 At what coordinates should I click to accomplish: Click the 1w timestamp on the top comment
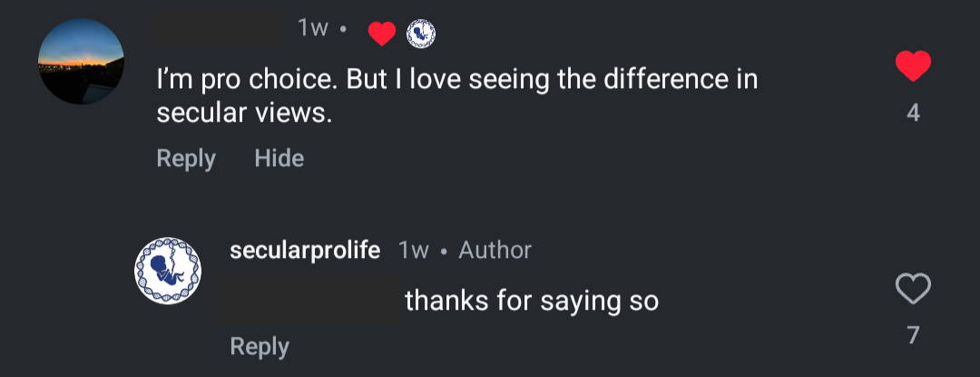click(x=312, y=29)
